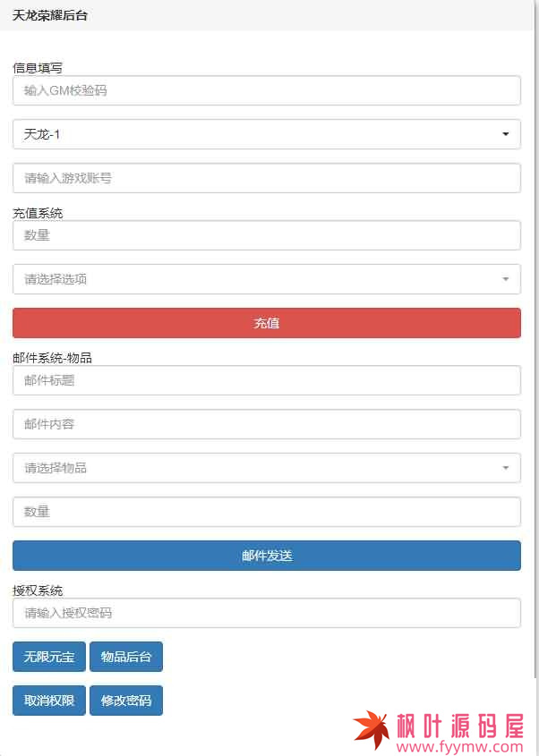Click the authorization password input field
The width and height of the screenshot is (539, 756).
pyautogui.click(x=266, y=613)
